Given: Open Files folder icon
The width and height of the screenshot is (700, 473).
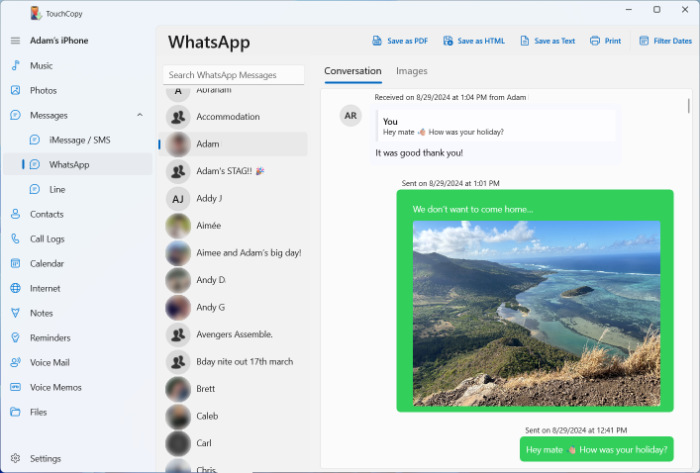Looking at the screenshot, I should click(x=15, y=412).
